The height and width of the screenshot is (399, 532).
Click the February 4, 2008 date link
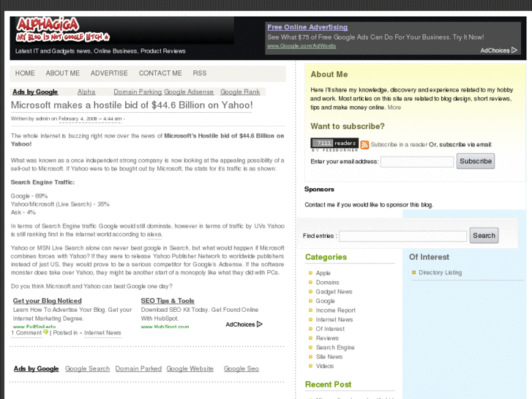(x=90, y=119)
